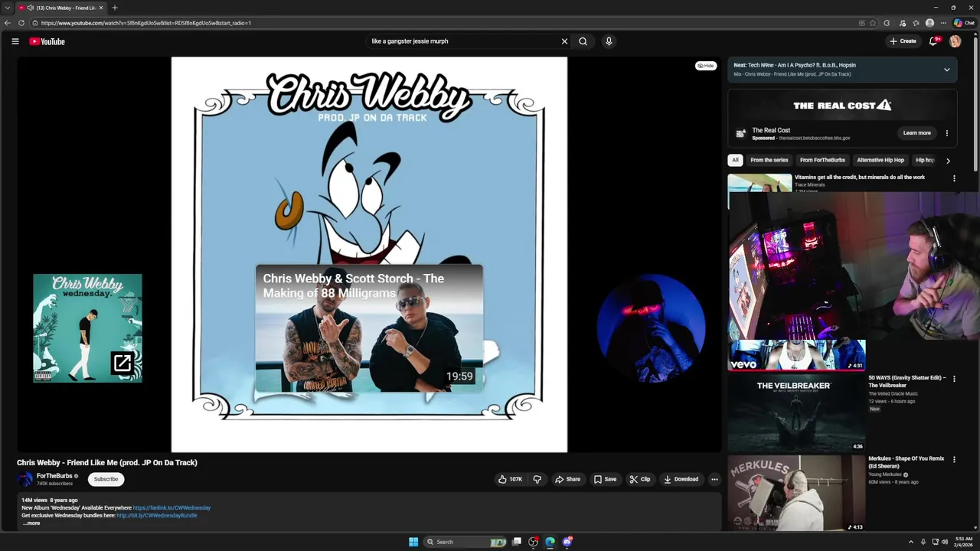Create a Clip of the video

click(x=640, y=479)
